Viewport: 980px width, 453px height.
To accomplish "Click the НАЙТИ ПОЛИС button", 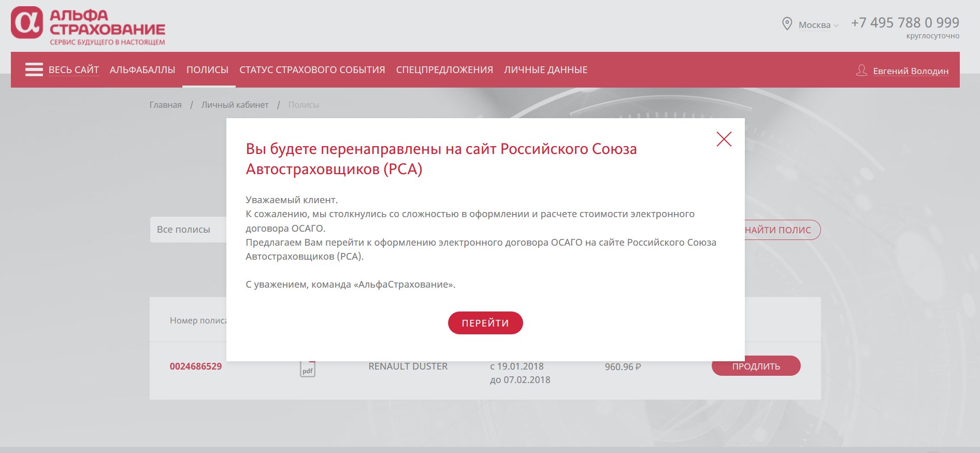I will tap(782, 230).
